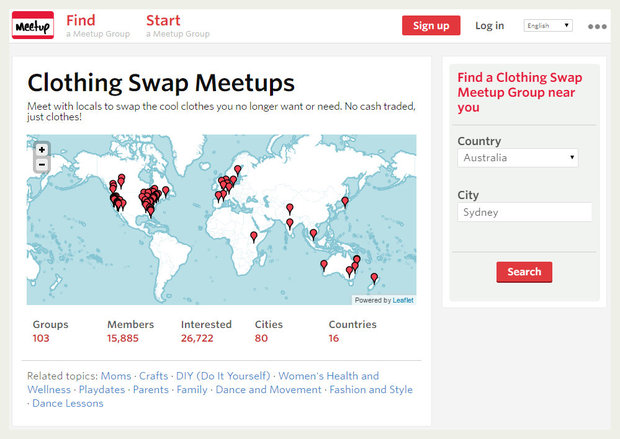The height and width of the screenshot is (439, 620).
Task: Open the English language dropdown
Action: click(x=548, y=25)
